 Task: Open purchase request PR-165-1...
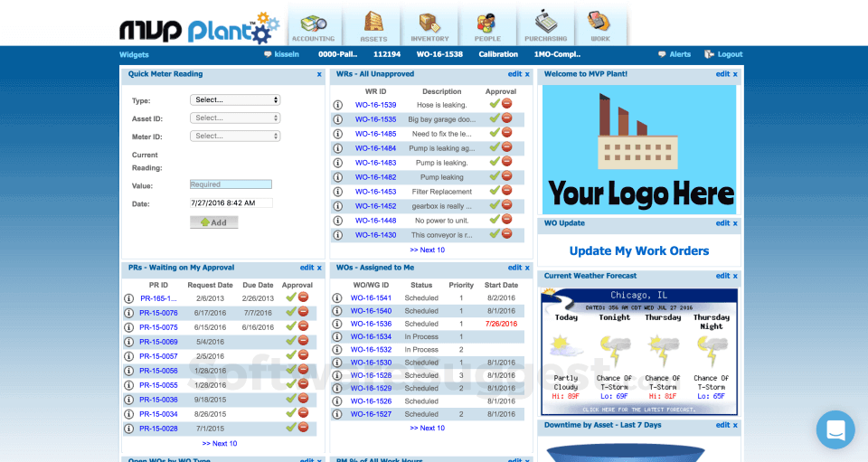pyautogui.click(x=158, y=298)
